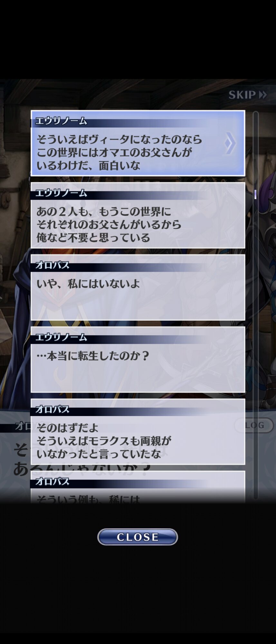This screenshot has height=644, width=276.
Task: Click オロバス name label above いや、私にはいないよ
Action: pos(52,265)
